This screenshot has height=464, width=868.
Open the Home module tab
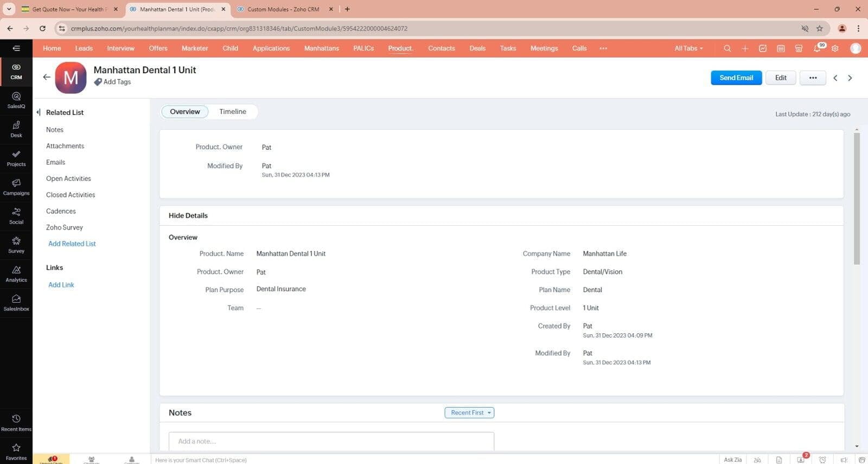52,48
